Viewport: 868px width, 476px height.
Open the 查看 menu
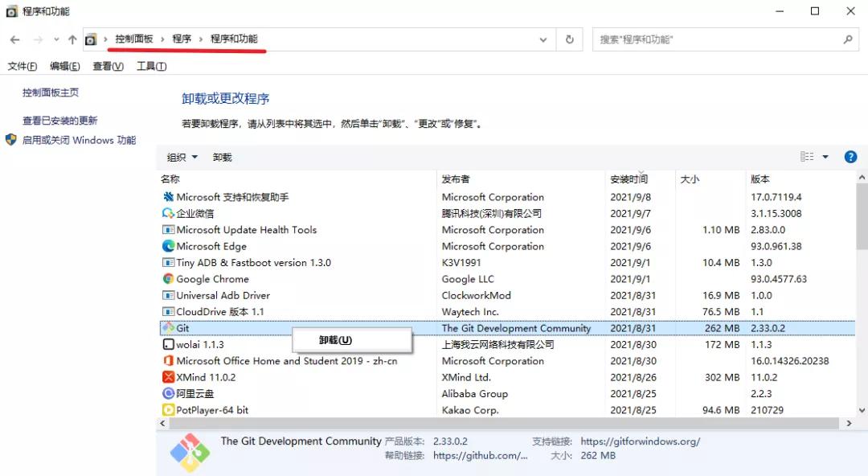click(x=107, y=66)
